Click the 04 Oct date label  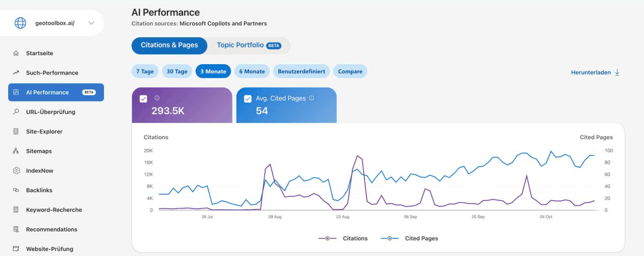(x=546, y=217)
